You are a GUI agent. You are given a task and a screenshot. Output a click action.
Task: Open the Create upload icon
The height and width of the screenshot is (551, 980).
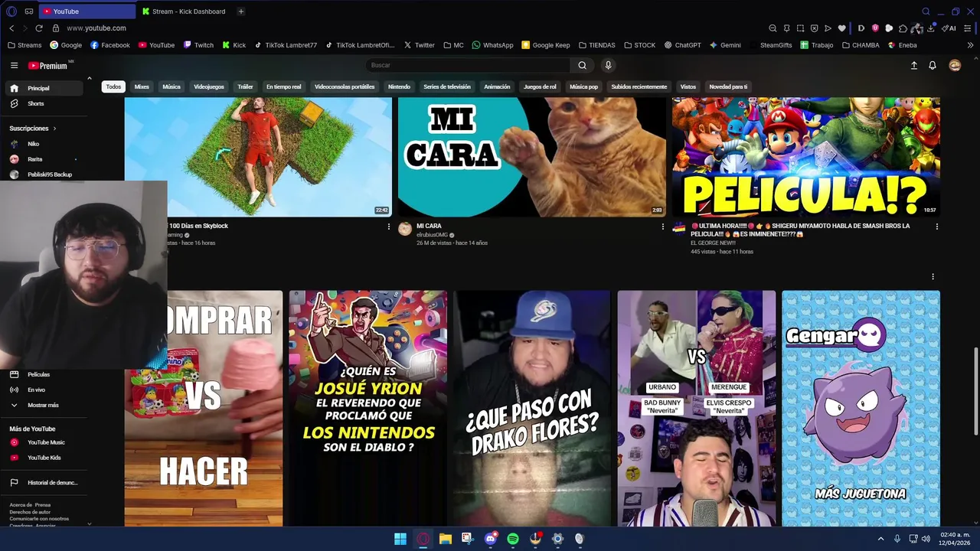pos(913,66)
